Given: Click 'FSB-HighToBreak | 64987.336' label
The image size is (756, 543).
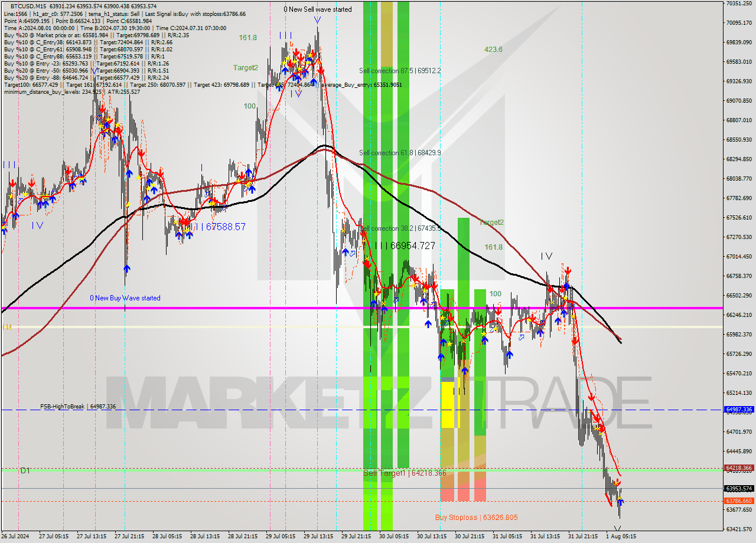Looking at the screenshot, I should 78,407.
